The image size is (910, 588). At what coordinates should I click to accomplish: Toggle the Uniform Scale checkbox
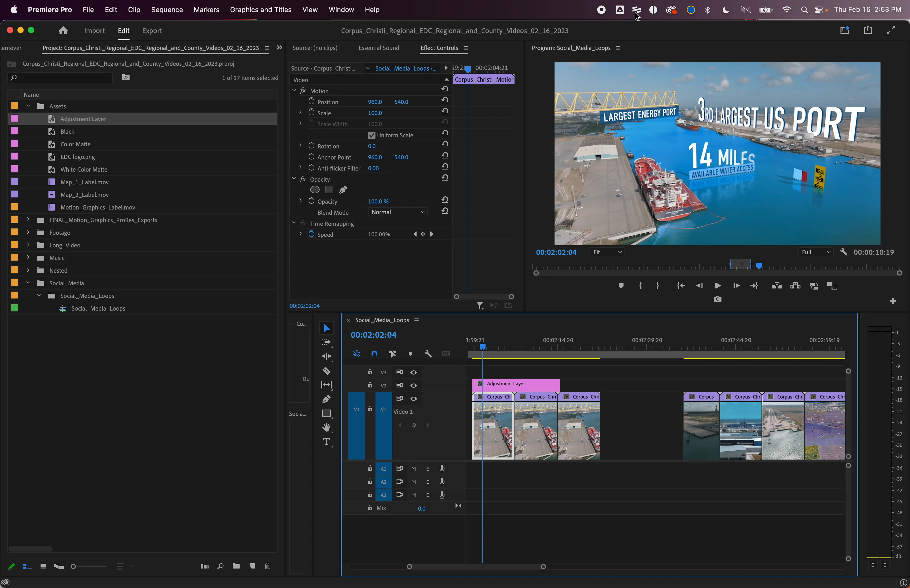point(372,135)
